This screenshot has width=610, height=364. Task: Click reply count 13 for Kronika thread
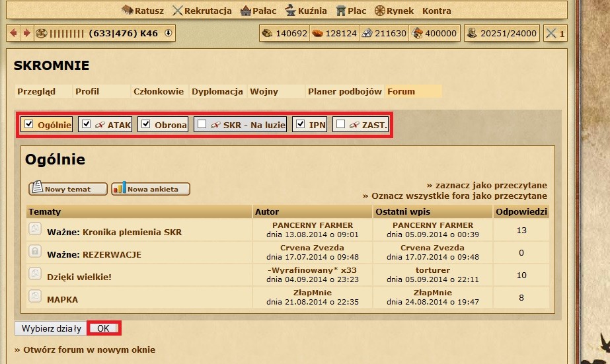click(x=521, y=230)
